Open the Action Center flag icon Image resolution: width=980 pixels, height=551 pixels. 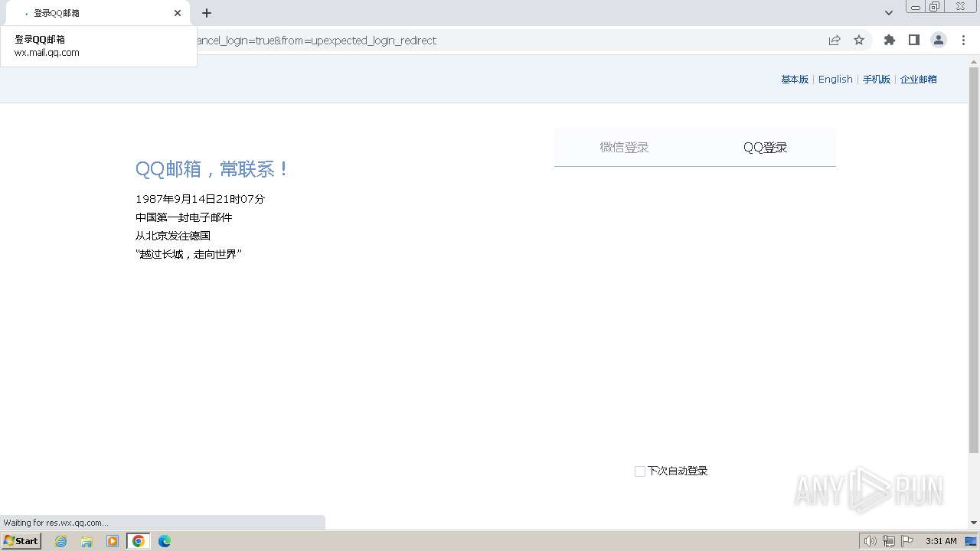[907, 541]
